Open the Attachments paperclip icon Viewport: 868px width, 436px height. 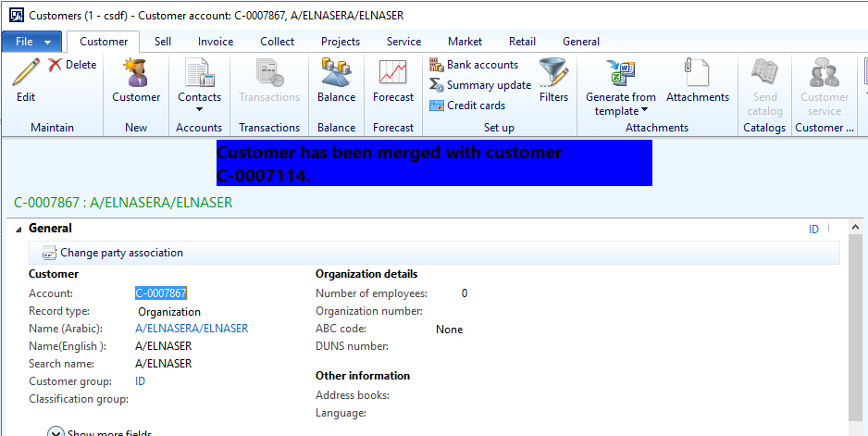(697, 74)
